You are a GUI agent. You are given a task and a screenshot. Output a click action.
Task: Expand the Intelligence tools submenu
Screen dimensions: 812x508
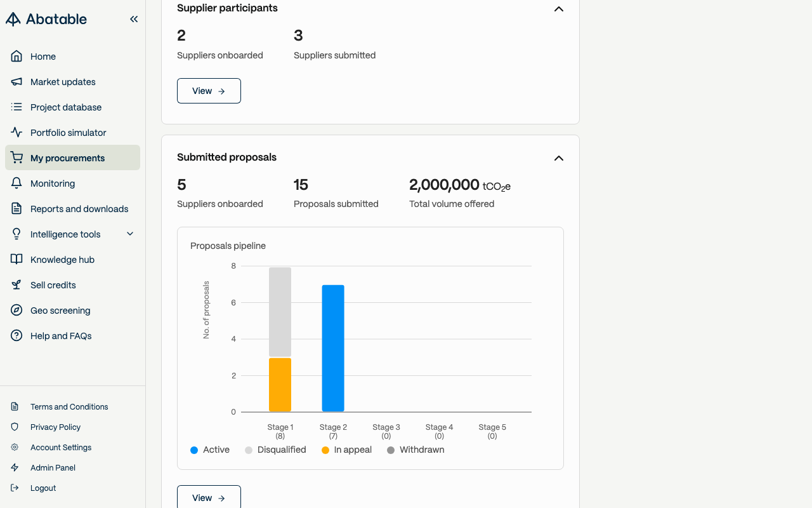tap(130, 234)
